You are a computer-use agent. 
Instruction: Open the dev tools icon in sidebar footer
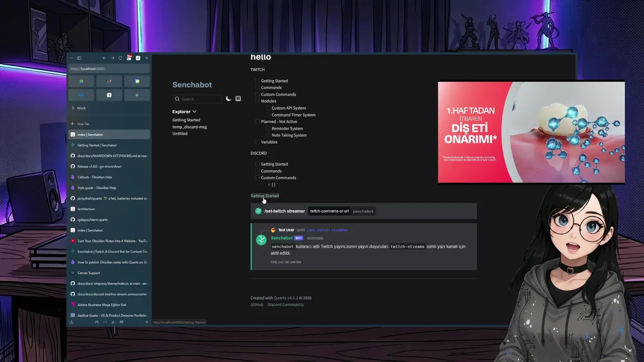point(105,322)
